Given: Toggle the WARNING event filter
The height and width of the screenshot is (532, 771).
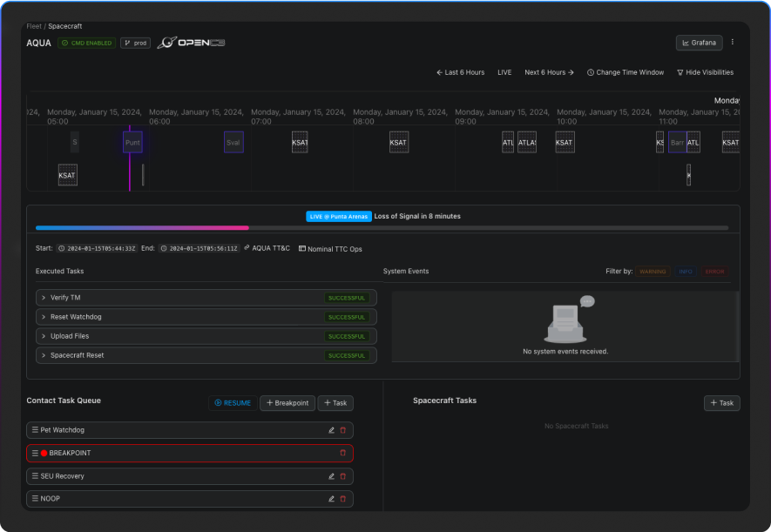Looking at the screenshot, I should pyautogui.click(x=653, y=272).
